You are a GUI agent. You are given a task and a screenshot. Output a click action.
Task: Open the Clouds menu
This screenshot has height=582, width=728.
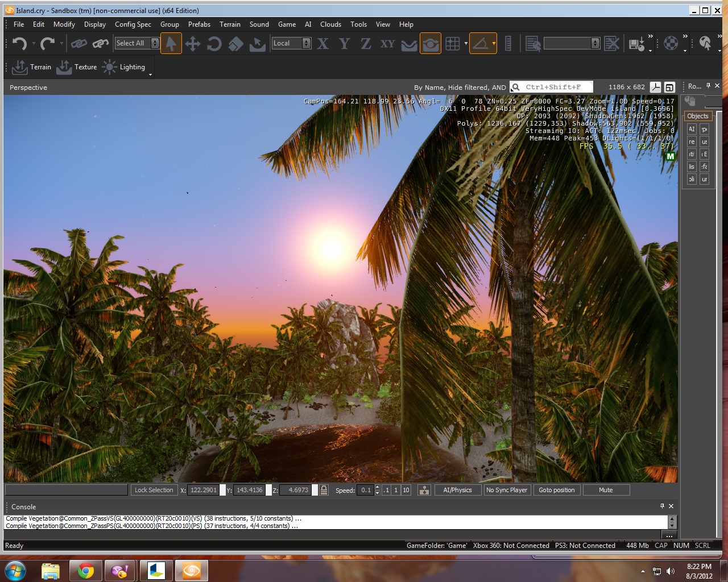click(x=330, y=24)
